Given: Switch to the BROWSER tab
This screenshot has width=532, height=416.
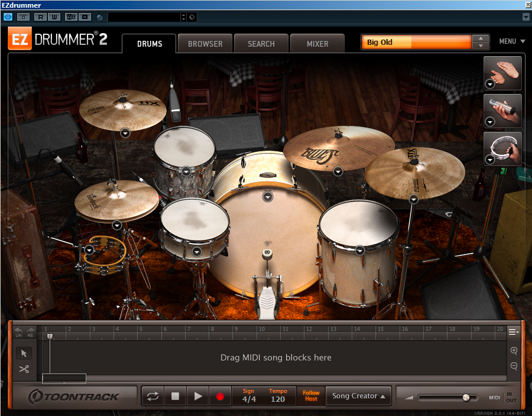Looking at the screenshot, I should pos(205,44).
